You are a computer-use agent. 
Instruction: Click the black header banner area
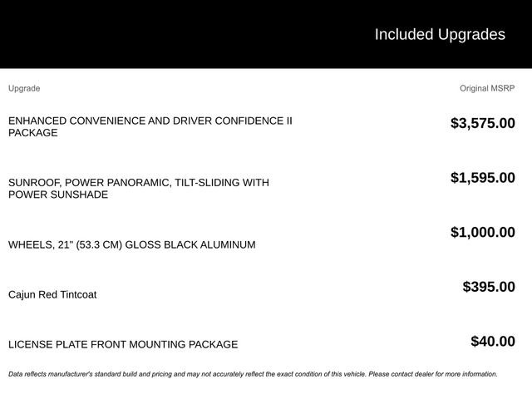pos(266,34)
